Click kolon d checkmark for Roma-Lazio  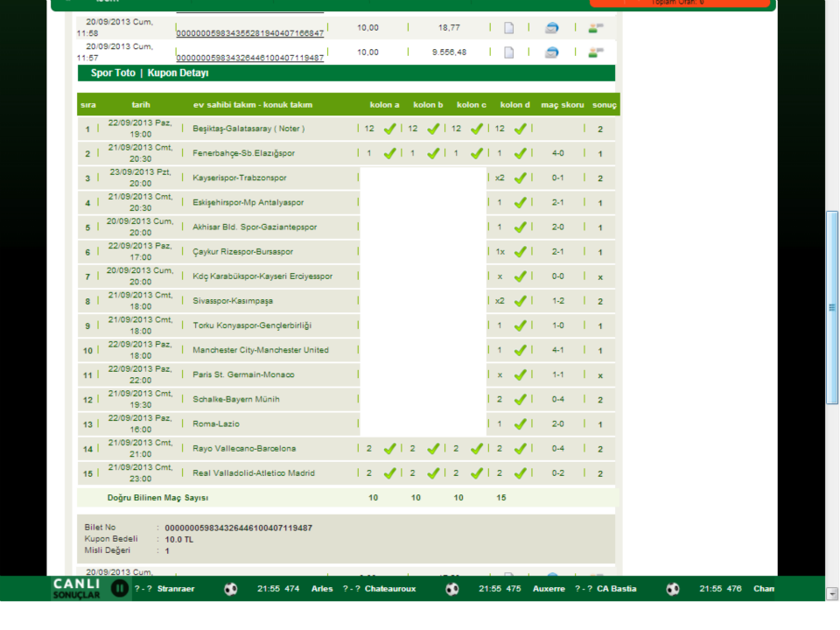click(520, 424)
